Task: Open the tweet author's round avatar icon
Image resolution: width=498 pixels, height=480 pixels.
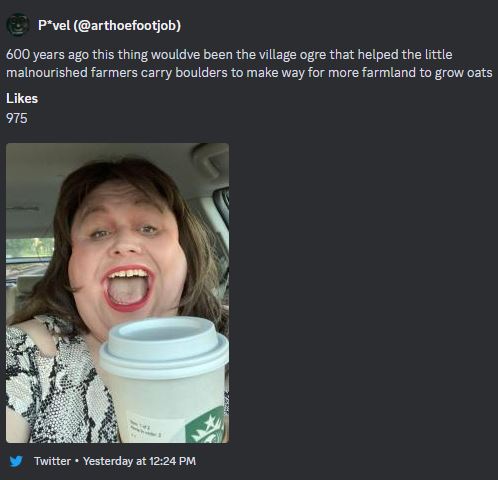Action: click(x=18, y=25)
